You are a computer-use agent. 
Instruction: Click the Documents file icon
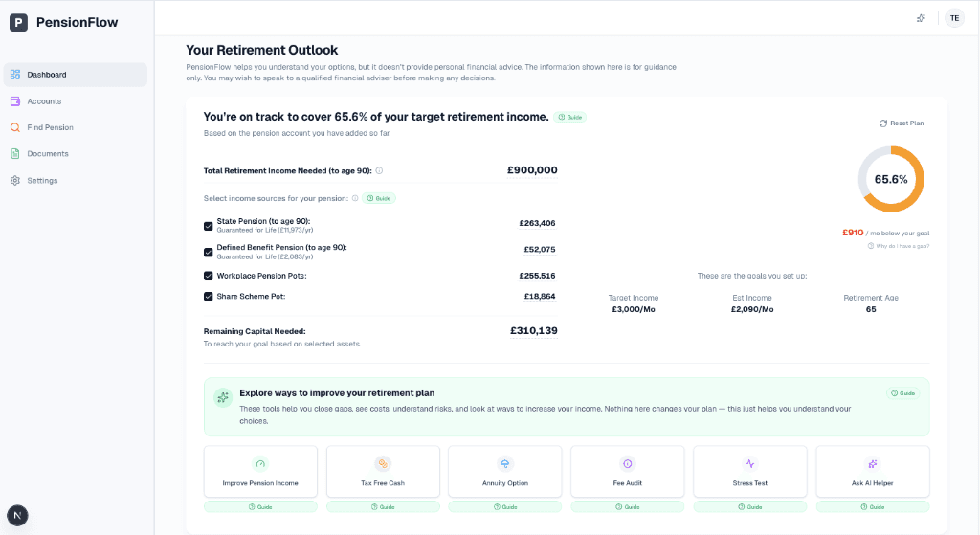coord(15,154)
